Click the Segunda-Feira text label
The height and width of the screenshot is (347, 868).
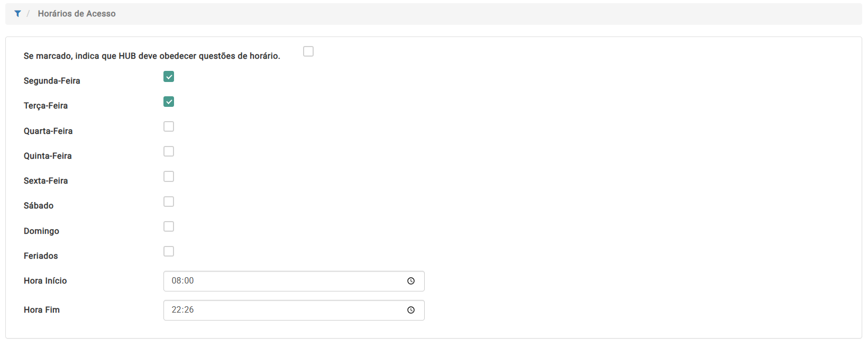(52, 81)
